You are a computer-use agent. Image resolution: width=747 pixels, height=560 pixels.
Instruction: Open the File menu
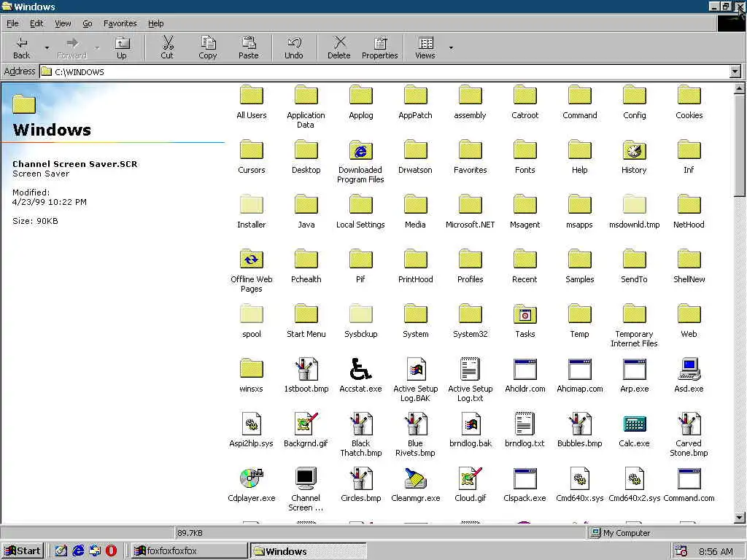(12, 23)
